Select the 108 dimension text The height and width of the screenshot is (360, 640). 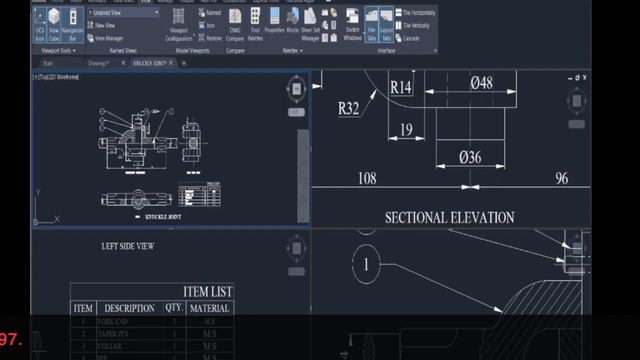click(367, 178)
